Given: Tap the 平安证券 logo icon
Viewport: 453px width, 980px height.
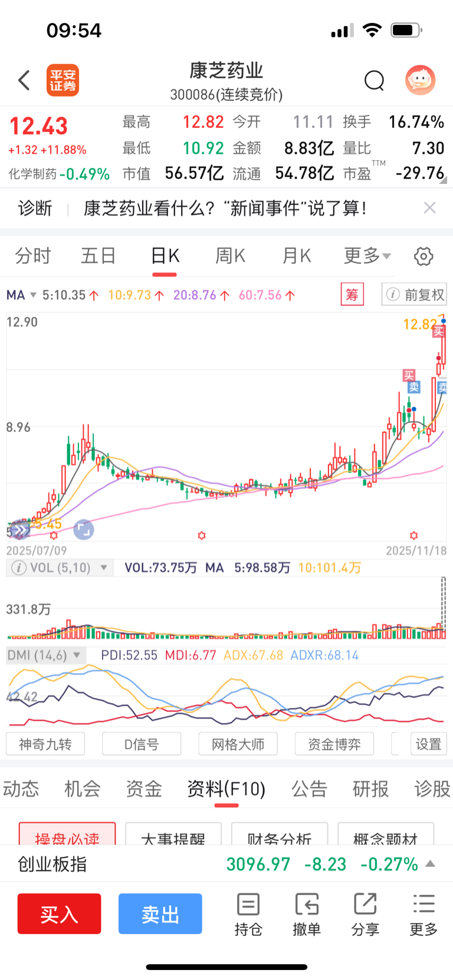Looking at the screenshot, I should tap(63, 80).
